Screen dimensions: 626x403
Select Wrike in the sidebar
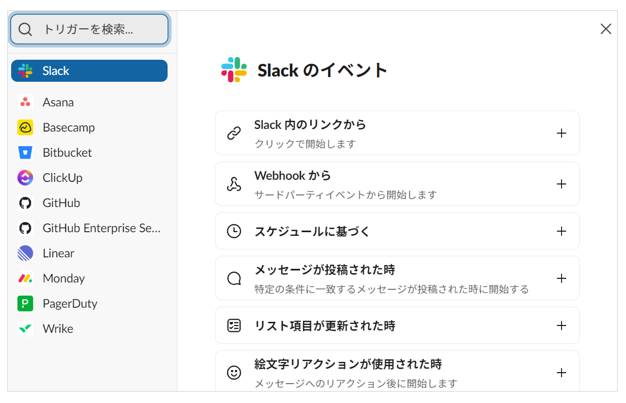89,329
